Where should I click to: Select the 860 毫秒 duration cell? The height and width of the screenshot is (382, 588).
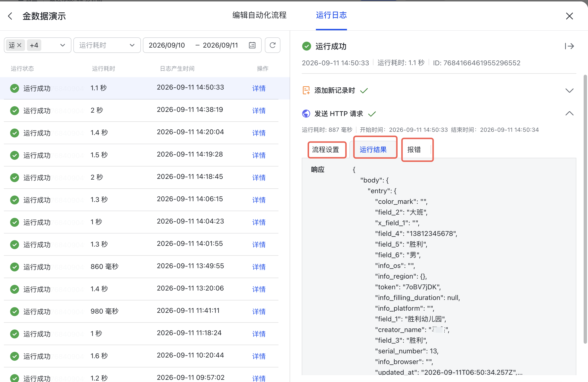(x=104, y=266)
